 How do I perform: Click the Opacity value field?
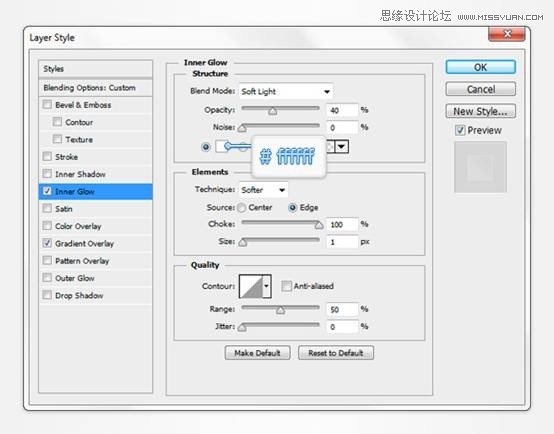[x=342, y=110]
